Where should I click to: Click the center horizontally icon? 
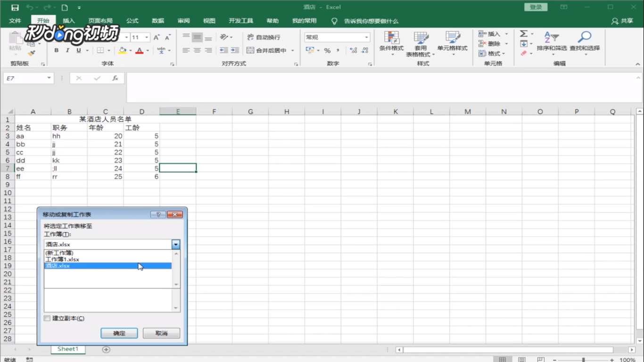pos(197,50)
